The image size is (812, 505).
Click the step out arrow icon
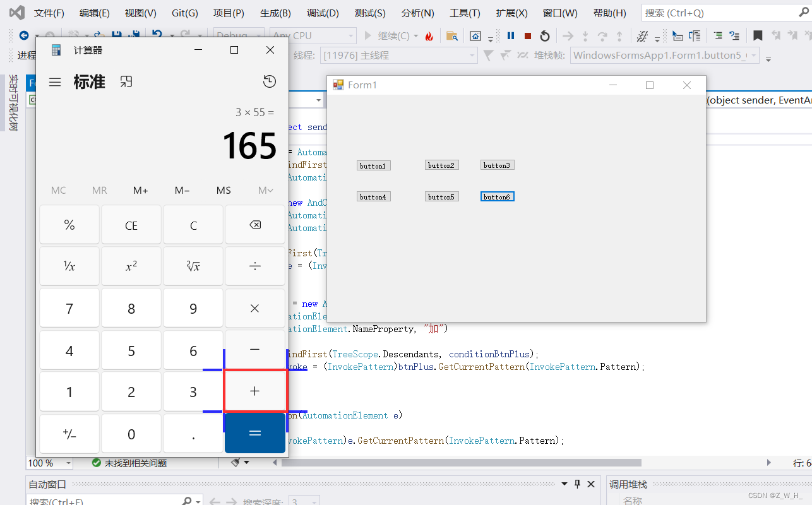tap(619, 36)
